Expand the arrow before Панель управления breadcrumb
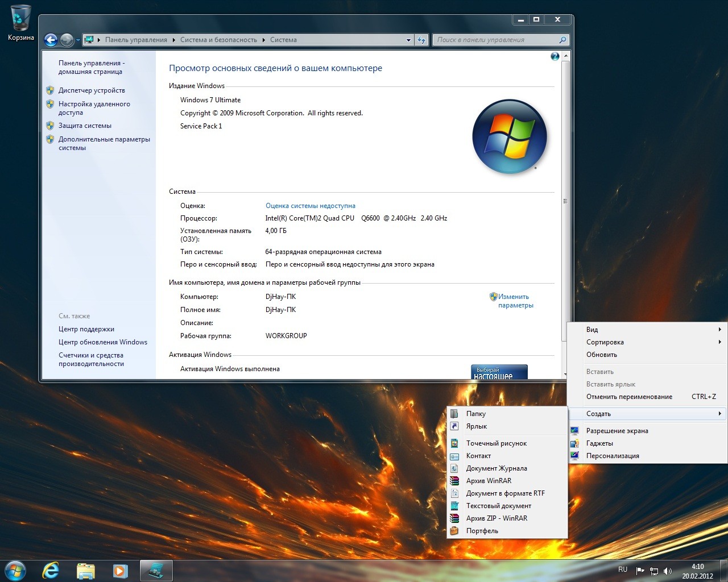This screenshot has height=582, width=728. pos(98,40)
